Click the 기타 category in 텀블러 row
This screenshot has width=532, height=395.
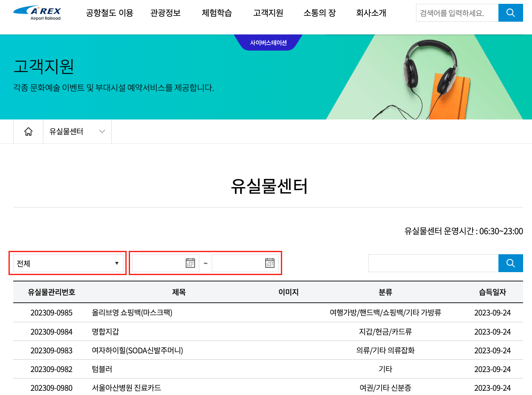coord(385,369)
